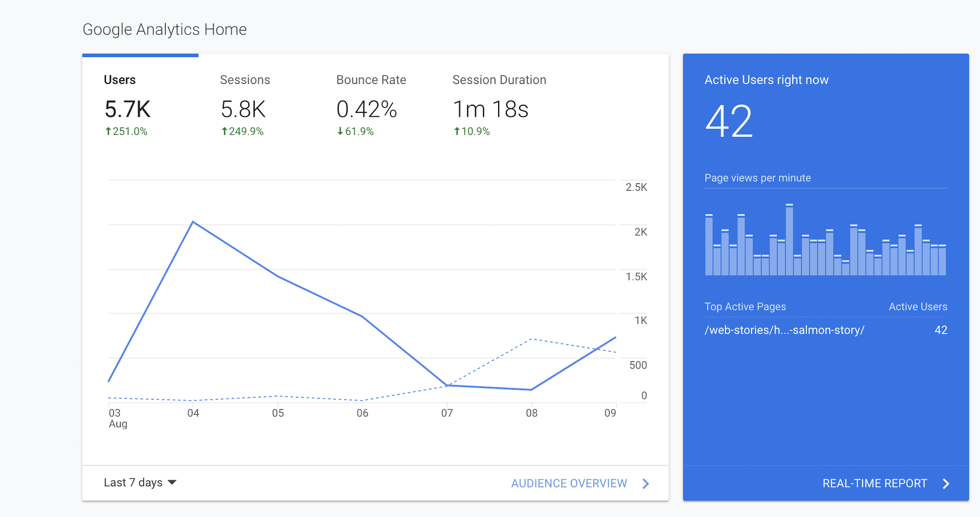Screen dimensions: 980x517
Task: Click the Sessions 249.9% up arrow indicator
Action: [224, 132]
